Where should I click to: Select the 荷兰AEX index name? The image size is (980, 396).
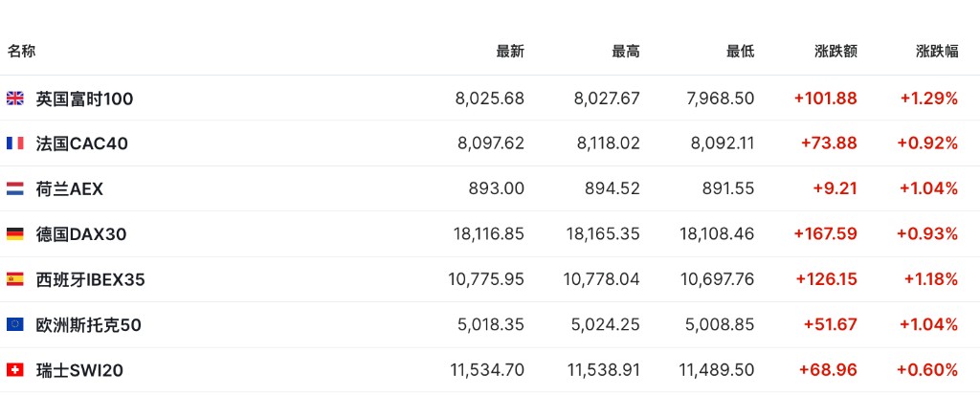(x=69, y=188)
